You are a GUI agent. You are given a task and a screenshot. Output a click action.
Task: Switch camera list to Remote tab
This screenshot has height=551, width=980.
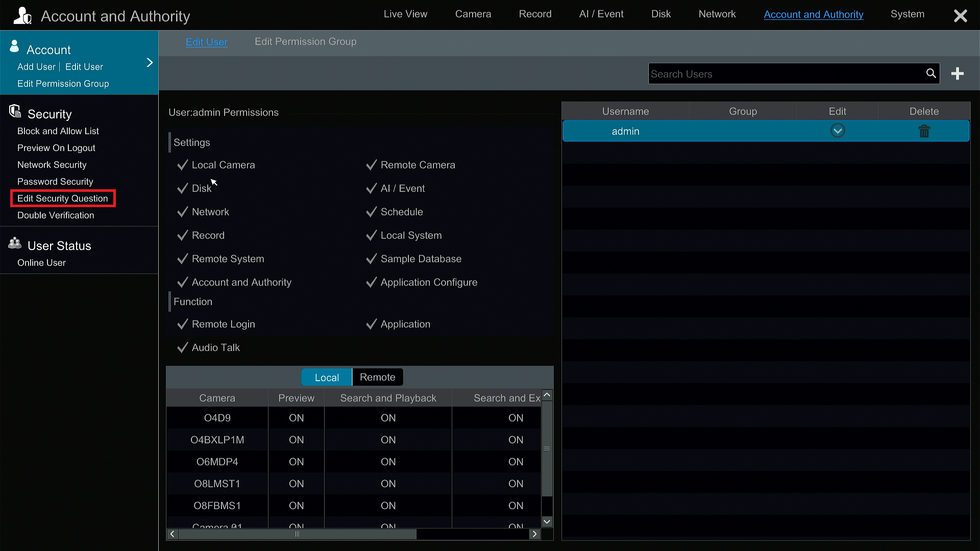coord(378,377)
